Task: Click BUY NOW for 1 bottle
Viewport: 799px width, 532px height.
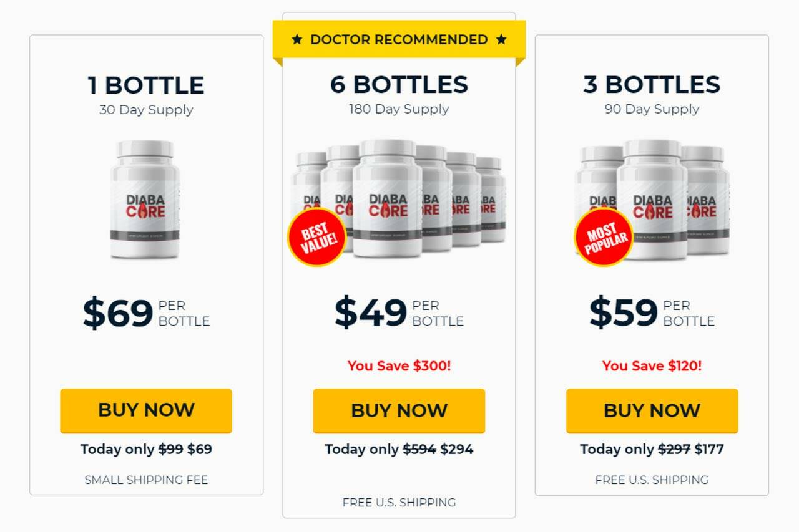Action: pos(146,410)
